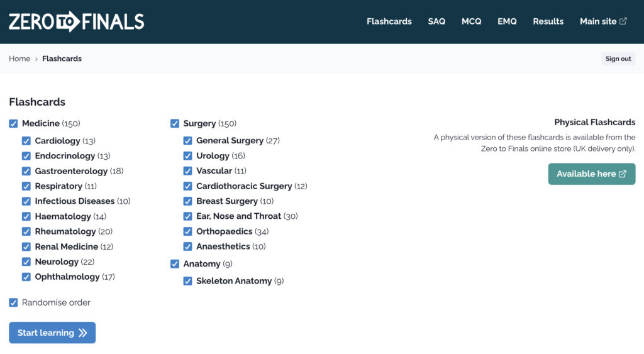This screenshot has height=354, width=644.
Task: Uncheck the Medicine parent category checkbox
Action: (13, 123)
